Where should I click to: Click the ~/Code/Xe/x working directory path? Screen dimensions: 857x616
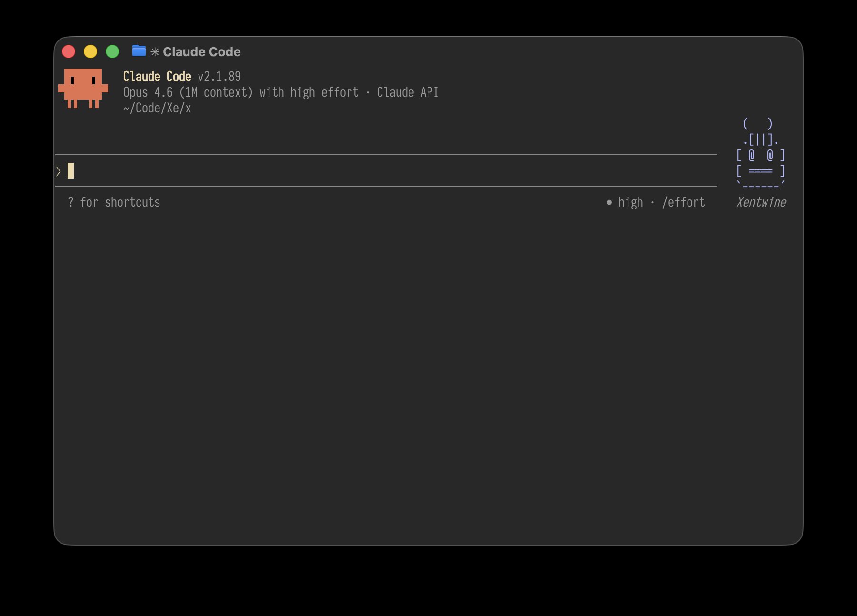coord(157,108)
